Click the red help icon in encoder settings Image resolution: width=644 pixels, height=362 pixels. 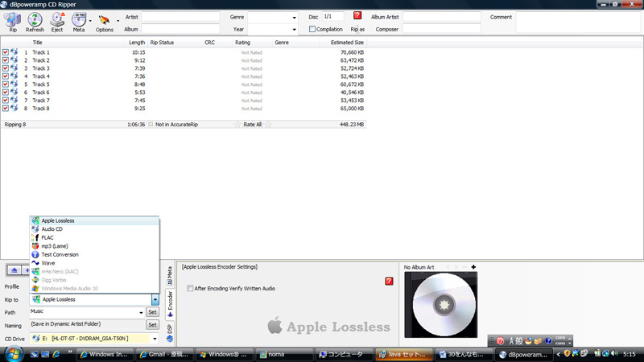tap(389, 281)
